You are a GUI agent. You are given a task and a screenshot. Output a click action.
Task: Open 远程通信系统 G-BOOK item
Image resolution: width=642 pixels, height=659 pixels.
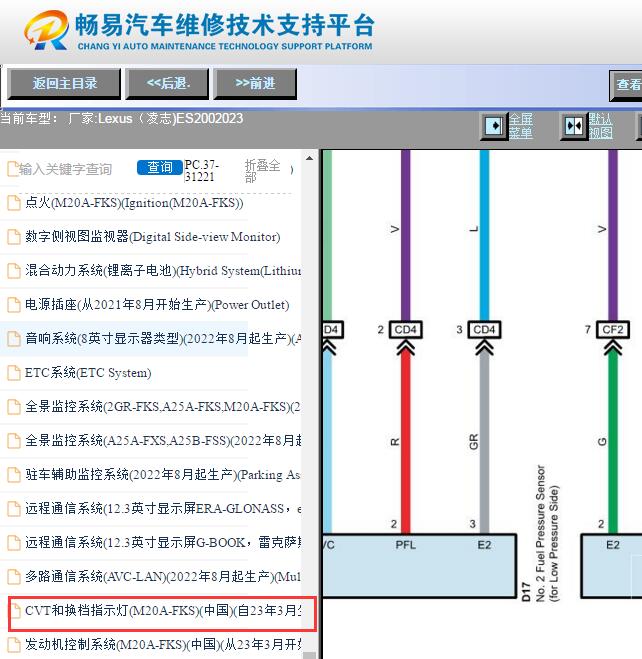[x=163, y=543]
